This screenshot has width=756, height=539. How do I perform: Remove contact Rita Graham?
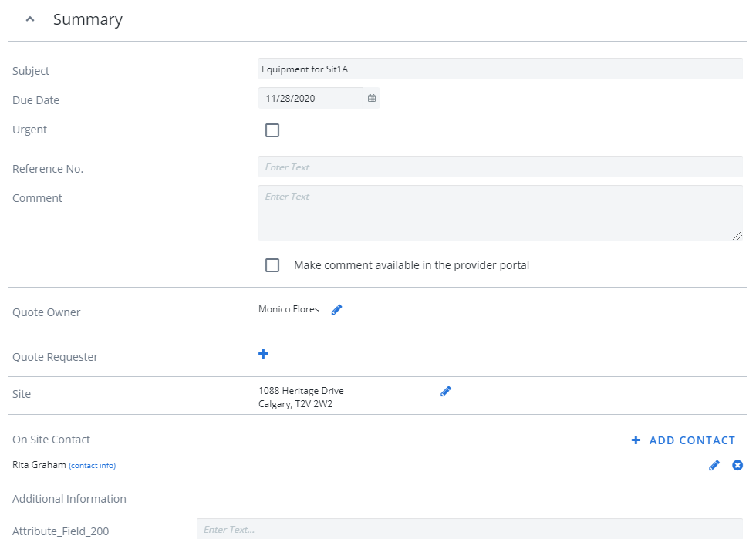[x=737, y=465]
